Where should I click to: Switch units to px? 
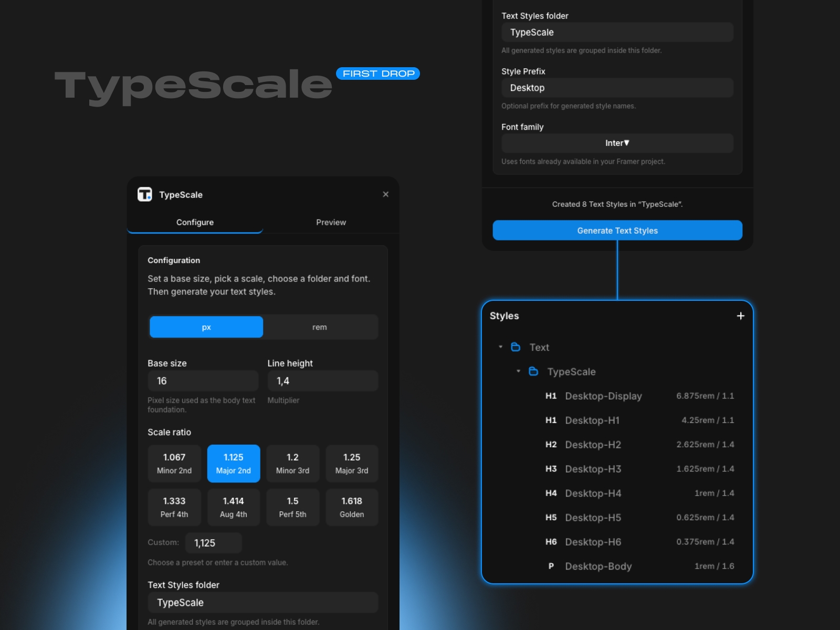206,327
